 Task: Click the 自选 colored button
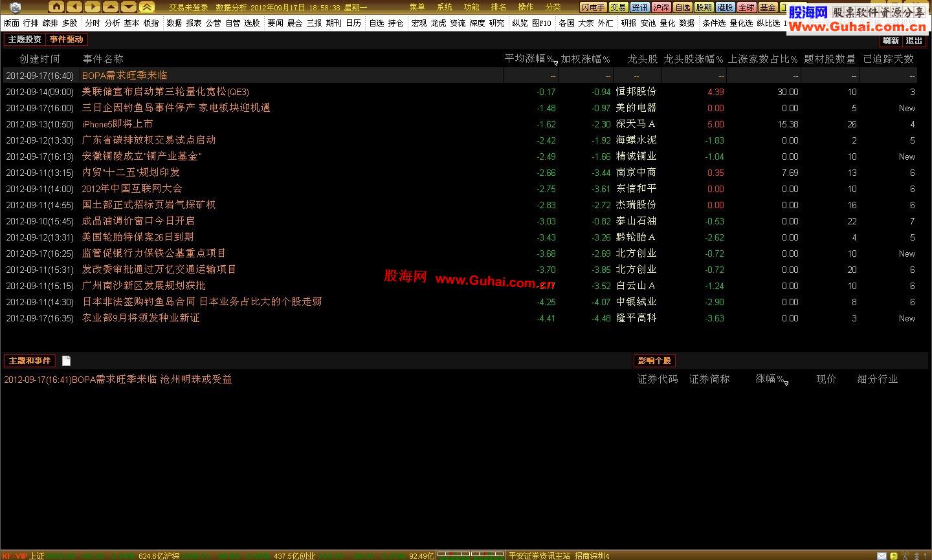tap(682, 7)
